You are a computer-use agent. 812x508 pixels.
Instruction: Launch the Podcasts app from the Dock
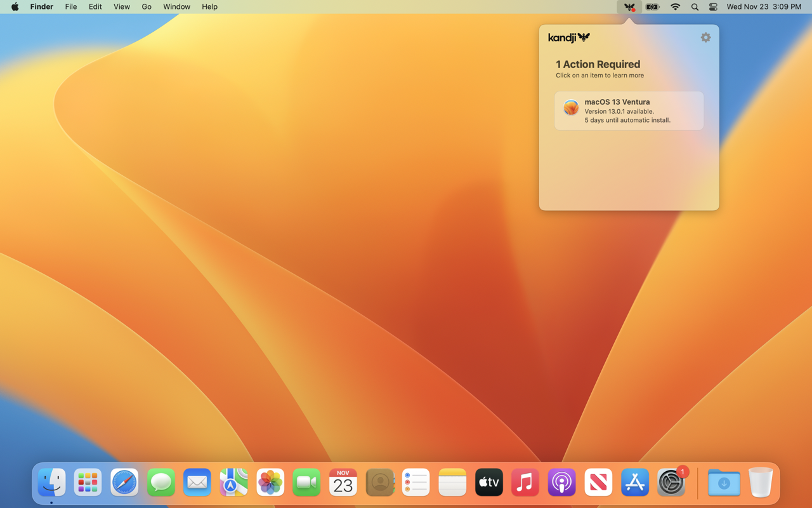coord(561,482)
